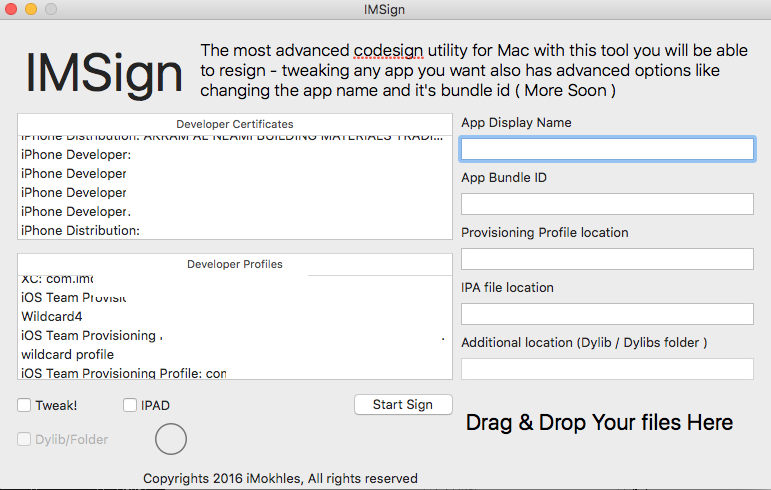Image resolution: width=771 pixels, height=490 pixels.
Task: Close the IMSign window
Action: [11, 9]
